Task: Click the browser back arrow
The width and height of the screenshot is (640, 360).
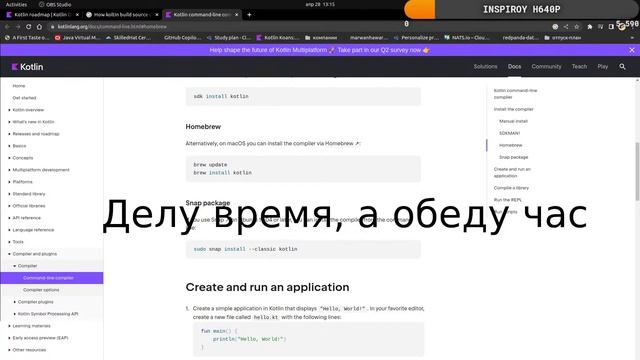Action: [x=7, y=27]
